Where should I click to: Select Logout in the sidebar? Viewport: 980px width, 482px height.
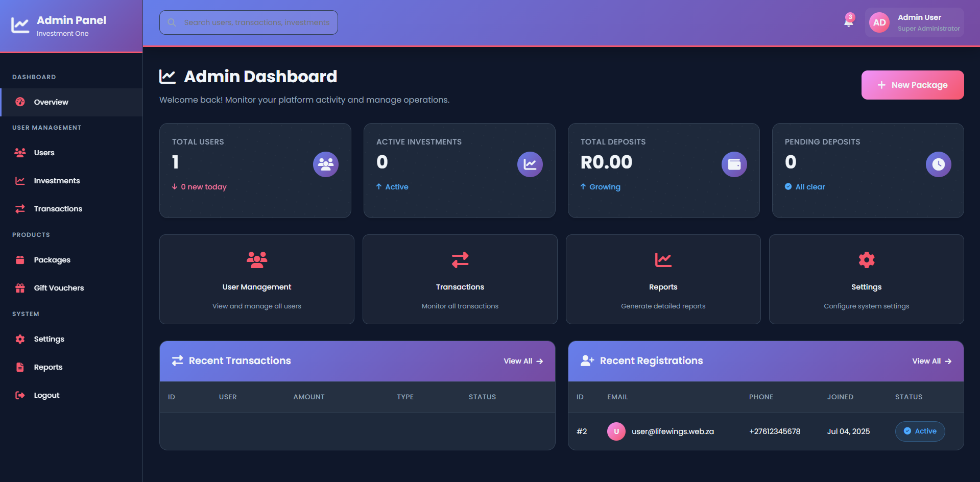pyautogui.click(x=71, y=395)
